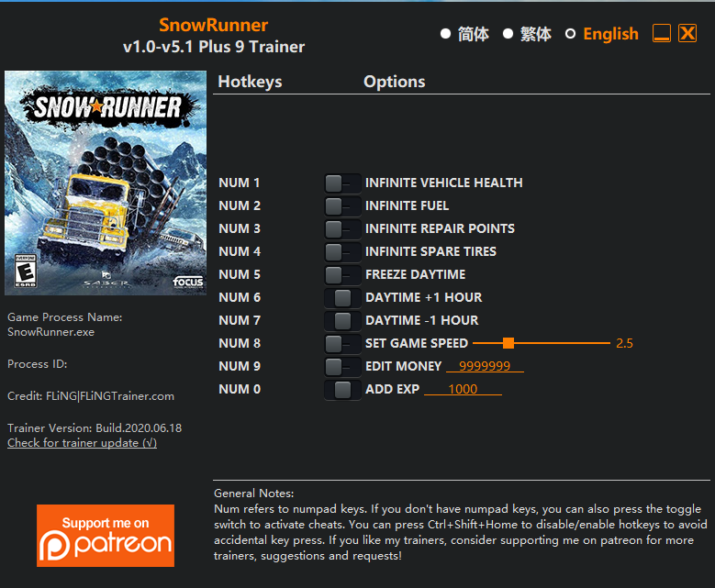Viewport: 715px width, 588px height.
Task: Select the English language radio button
Action: point(570,34)
